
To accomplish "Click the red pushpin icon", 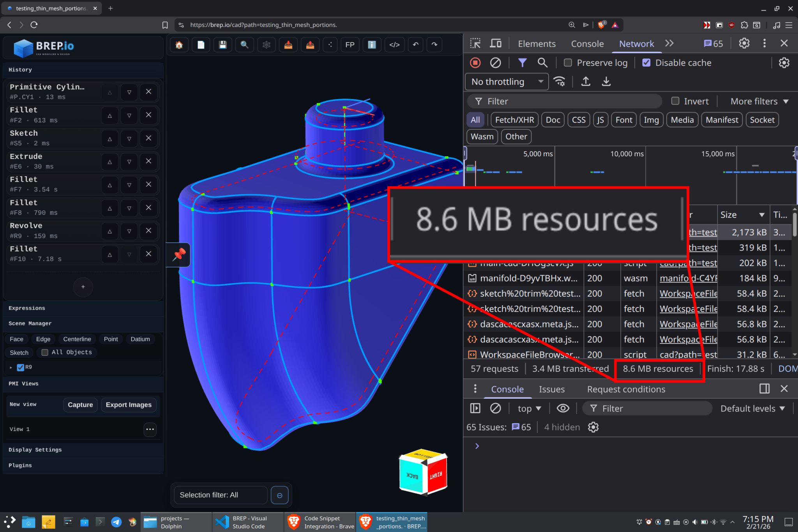I will click(179, 255).
